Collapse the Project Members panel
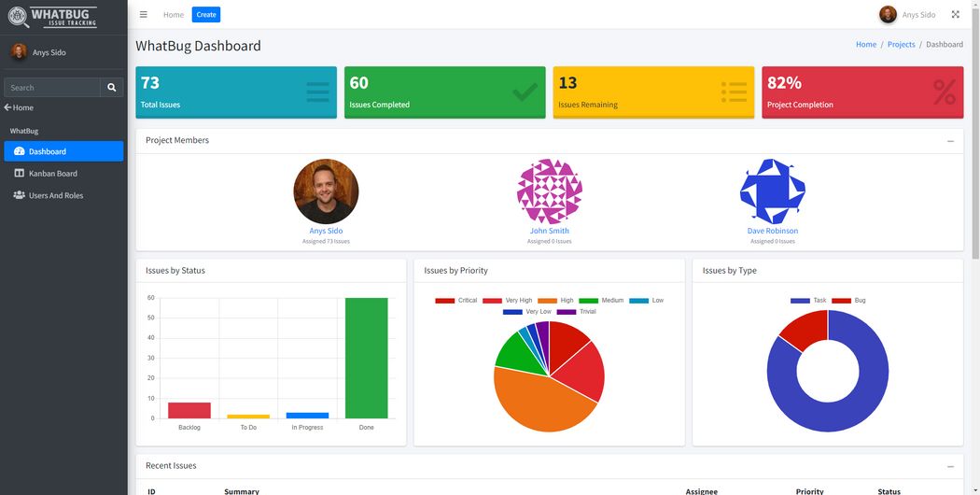980x495 pixels. coord(950,141)
